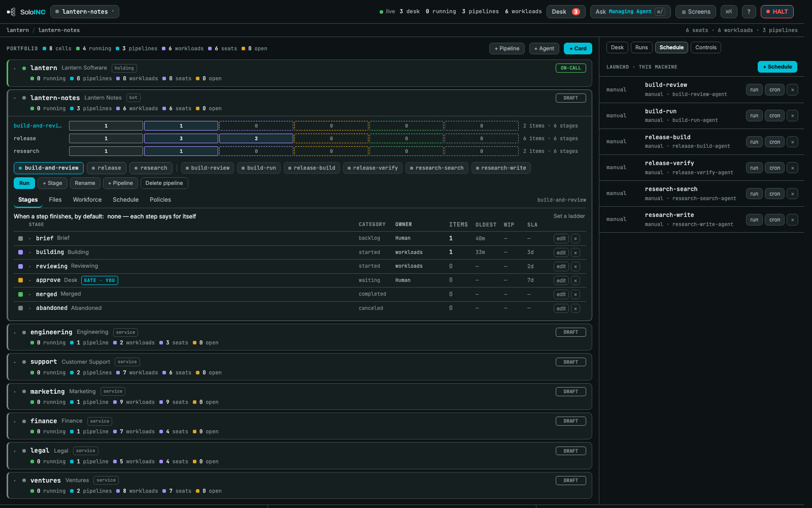Click the lantern cell green status dot

coord(24,68)
